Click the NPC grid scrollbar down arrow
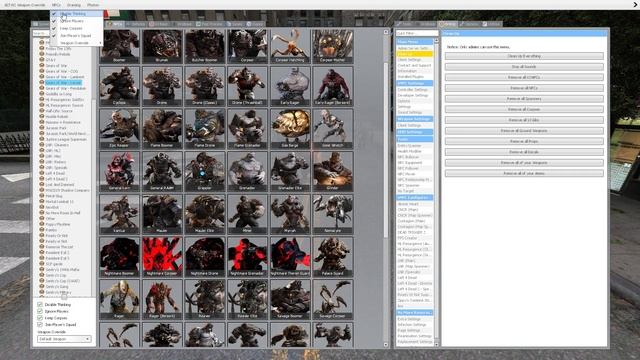Screen dimensions: 640x360 (386, 344)
